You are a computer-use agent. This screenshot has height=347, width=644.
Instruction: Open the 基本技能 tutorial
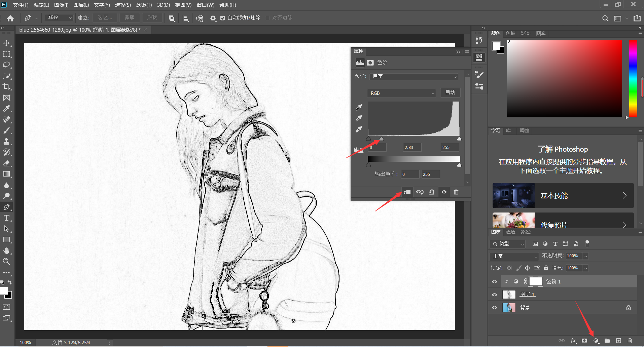click(x=563, y=196)
